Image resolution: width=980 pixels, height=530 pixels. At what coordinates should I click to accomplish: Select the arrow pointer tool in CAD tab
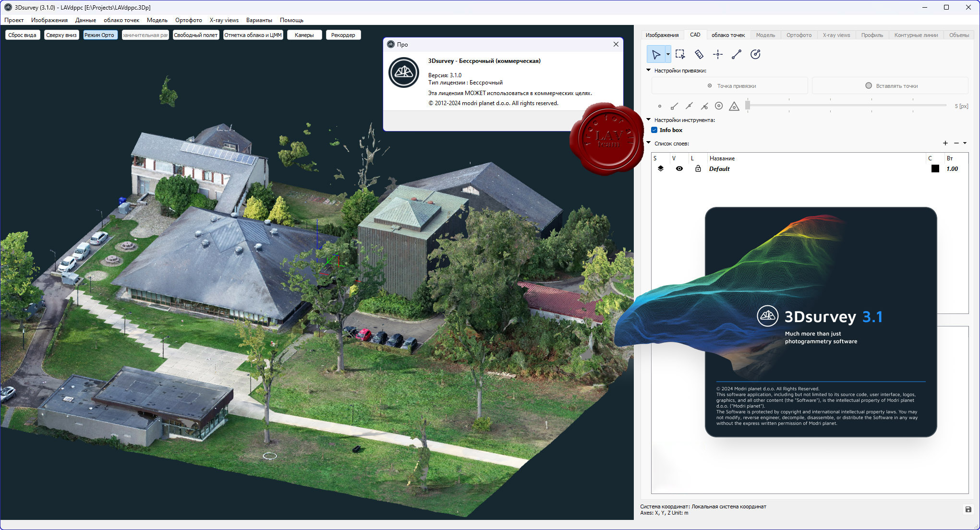[x=656, y=54]
